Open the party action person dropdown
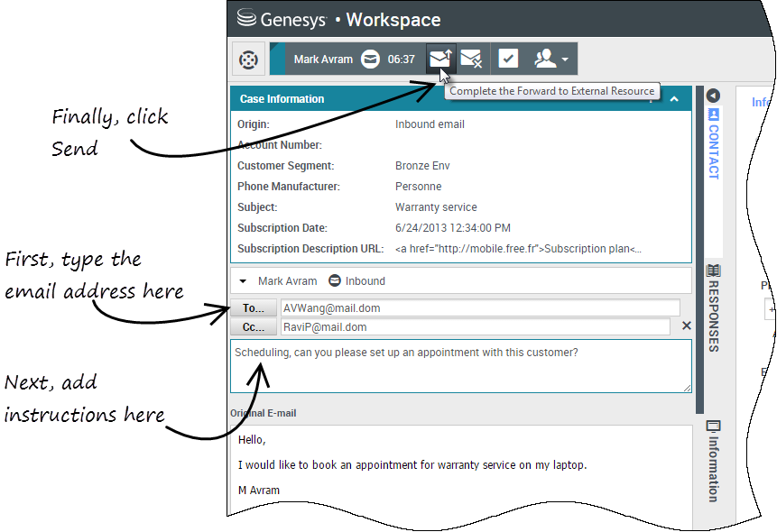777x532 pixels. pyautogui.click(x=551, y=60)
